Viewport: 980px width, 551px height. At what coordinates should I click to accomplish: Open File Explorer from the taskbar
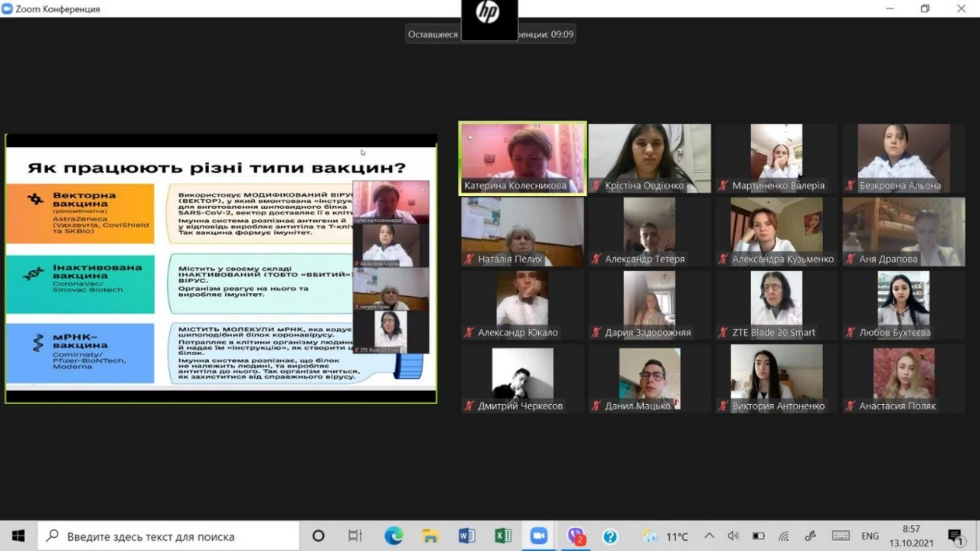tap(430, 536)
